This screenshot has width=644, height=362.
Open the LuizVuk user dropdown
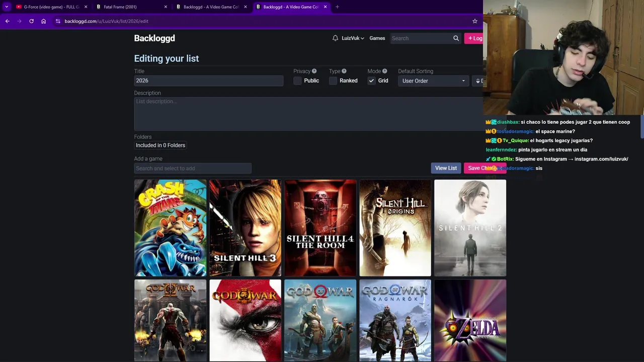point(353,38)
